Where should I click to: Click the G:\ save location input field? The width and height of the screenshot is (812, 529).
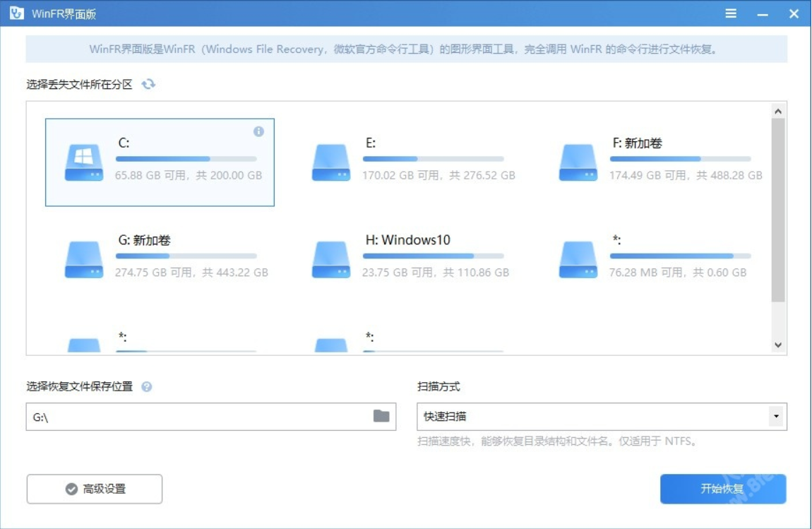[198, 417]
